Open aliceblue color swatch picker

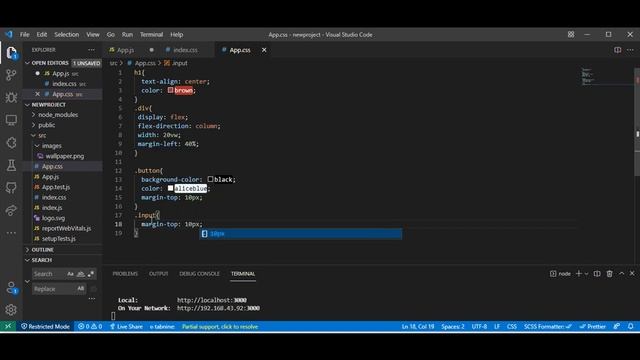pyautogui.click(x=170, y=188)
